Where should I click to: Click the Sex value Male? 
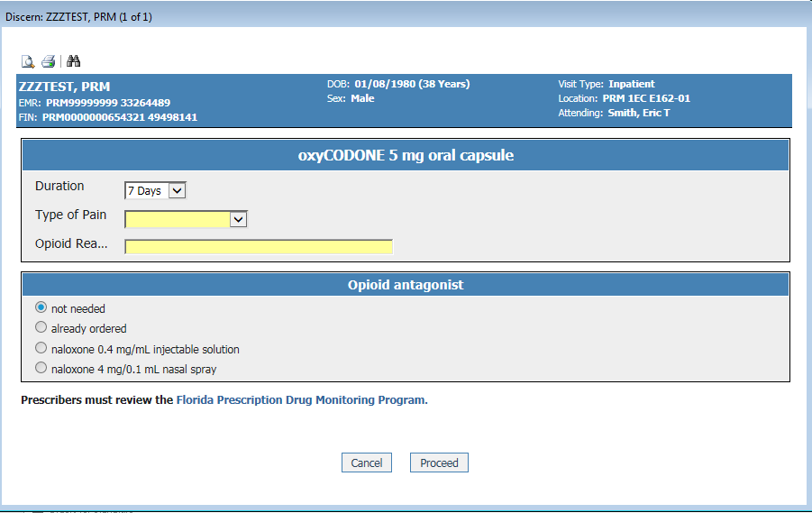click(x=362, y=98)
